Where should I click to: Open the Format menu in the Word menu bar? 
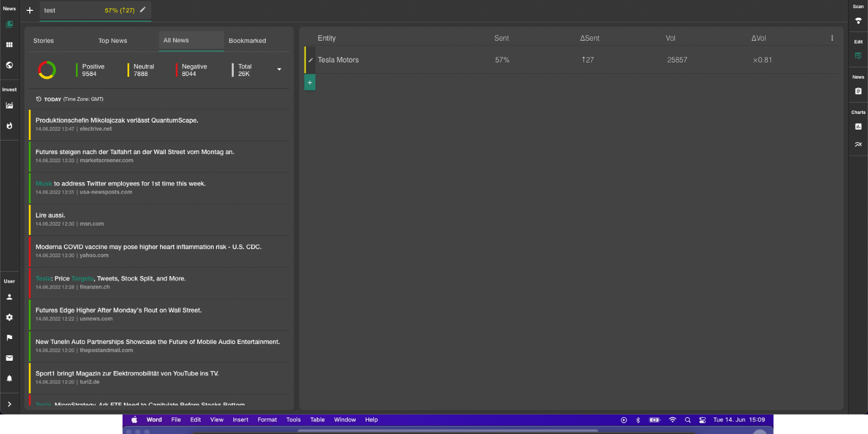pyautogui.click(x=267, y=420)
